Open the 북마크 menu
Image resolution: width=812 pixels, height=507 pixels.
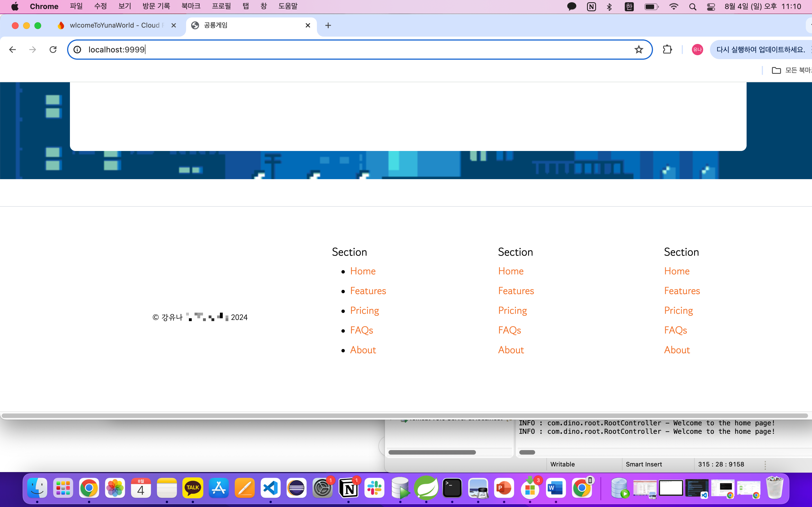[191, 6]
